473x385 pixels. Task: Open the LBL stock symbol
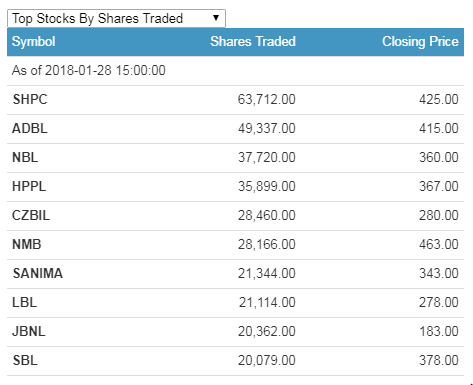pyautogui.click(x=24, y=302)
